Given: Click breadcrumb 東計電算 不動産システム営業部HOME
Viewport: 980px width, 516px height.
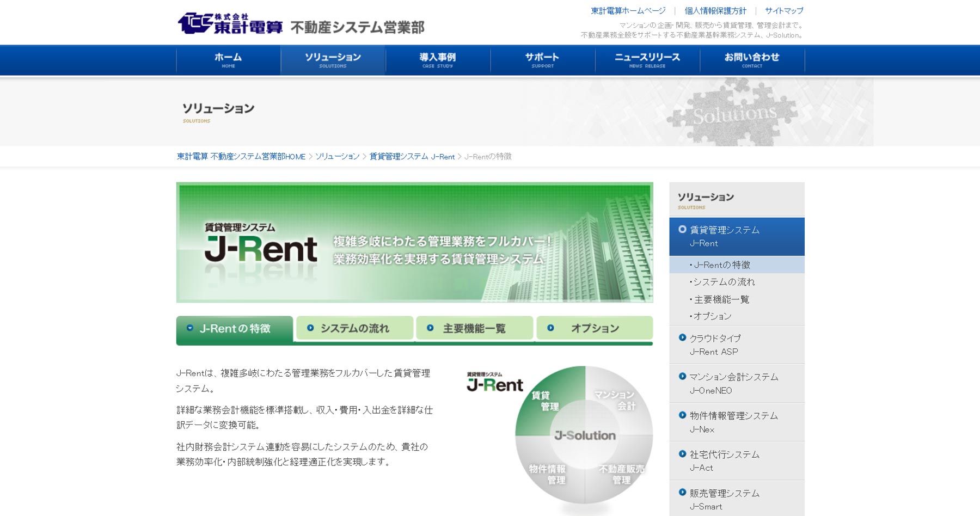Looking at the screenshot, I should click(x=241, y=157).
